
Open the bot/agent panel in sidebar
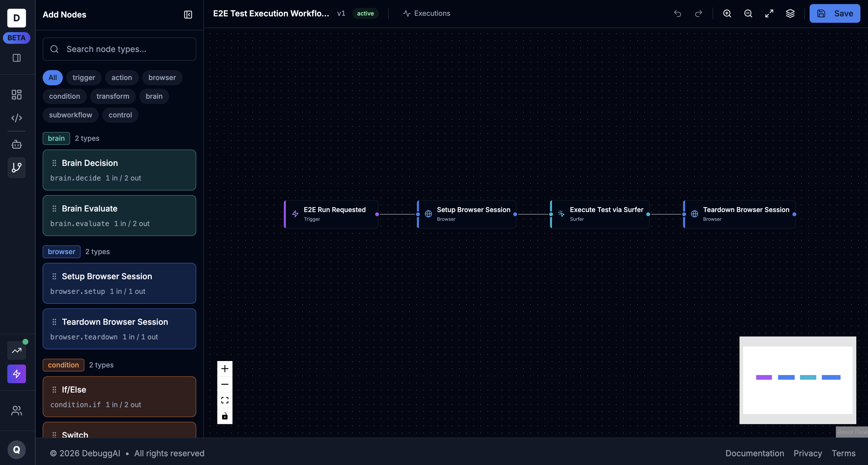pyautogui.click(x=17, y=144)
